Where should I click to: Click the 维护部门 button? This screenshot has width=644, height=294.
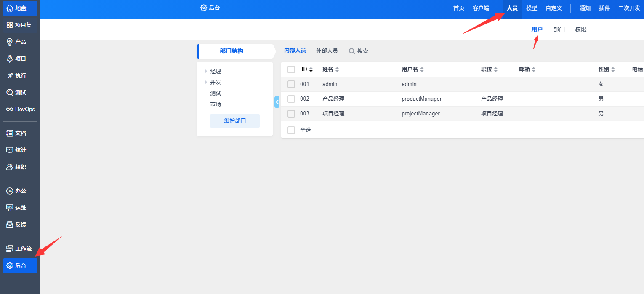[235, 120]
